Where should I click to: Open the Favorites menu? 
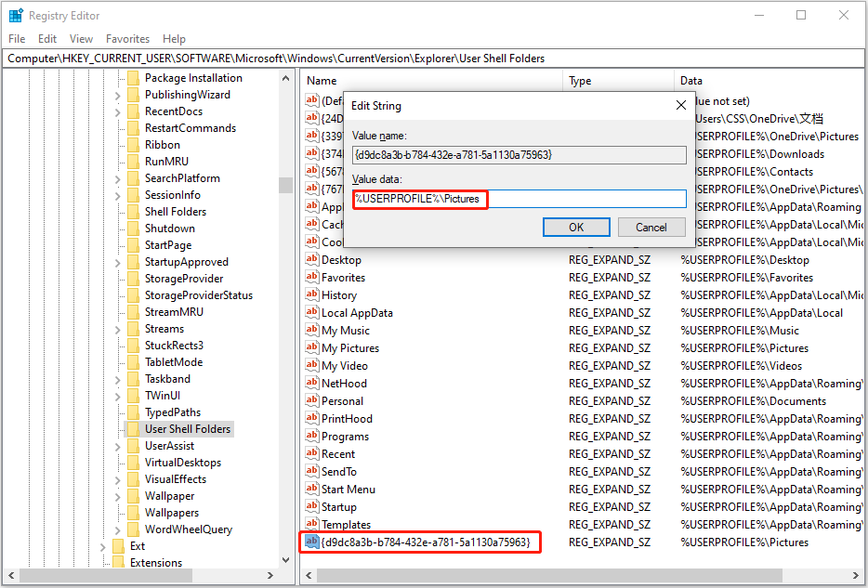[127, 39]
